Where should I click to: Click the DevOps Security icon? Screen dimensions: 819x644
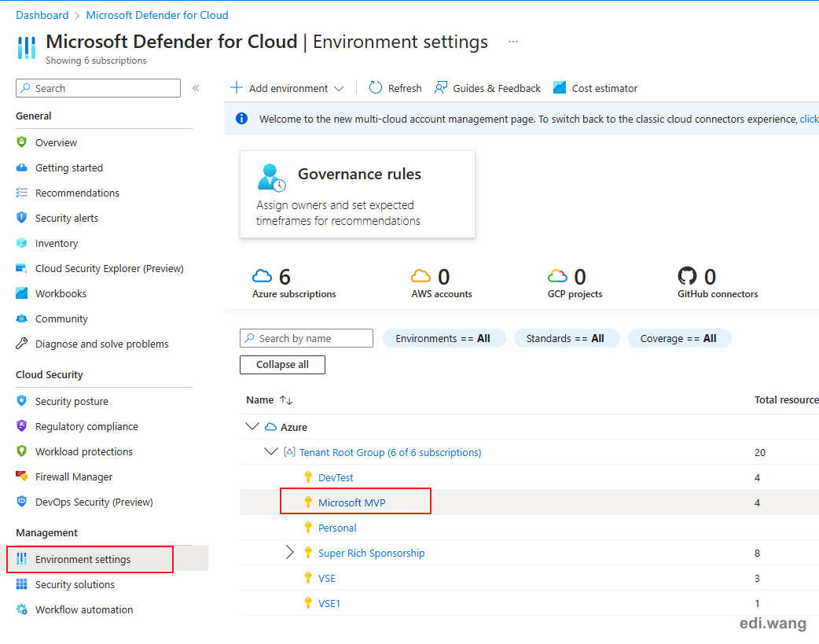pos(21,502)
